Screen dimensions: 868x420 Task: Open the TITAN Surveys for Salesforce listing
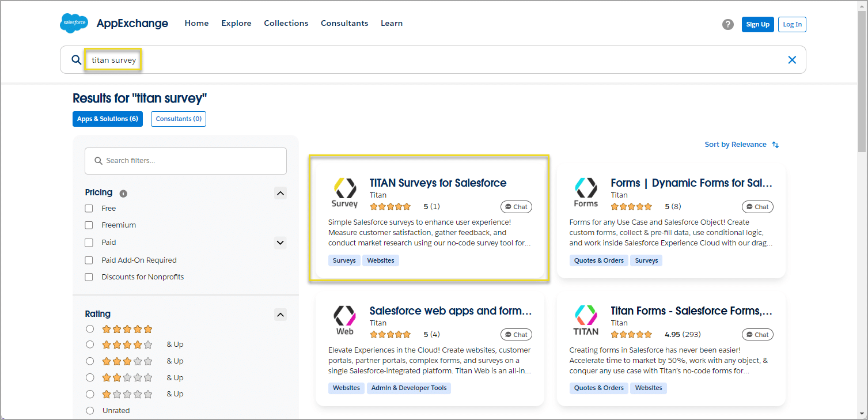click(x=438, y=183)
